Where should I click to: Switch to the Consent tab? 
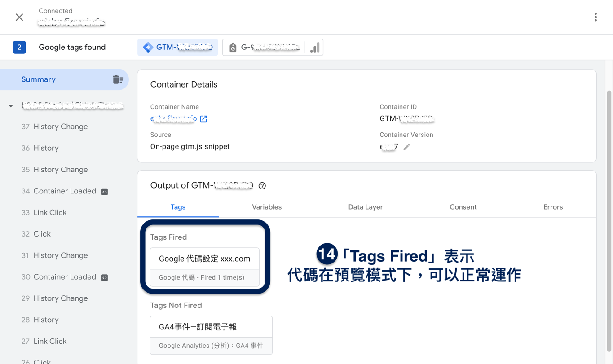pos(463,207)
